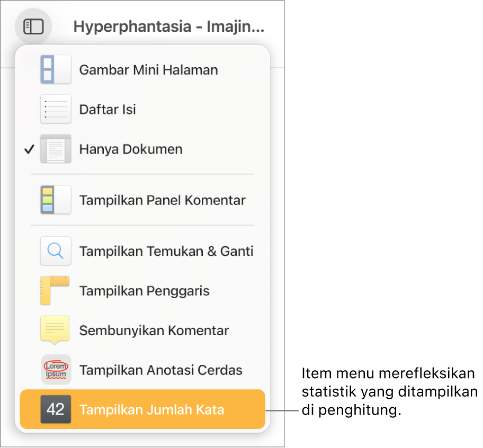
Task: Select highlighted Tampilkan Jumlah Kata item
Action: point(142,409)
